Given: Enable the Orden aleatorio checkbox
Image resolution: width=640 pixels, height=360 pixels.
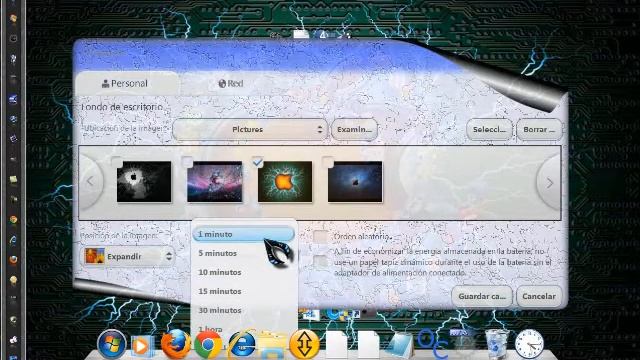Looking at the screenshot, I should pyautogui.click(x=320, y=236).
